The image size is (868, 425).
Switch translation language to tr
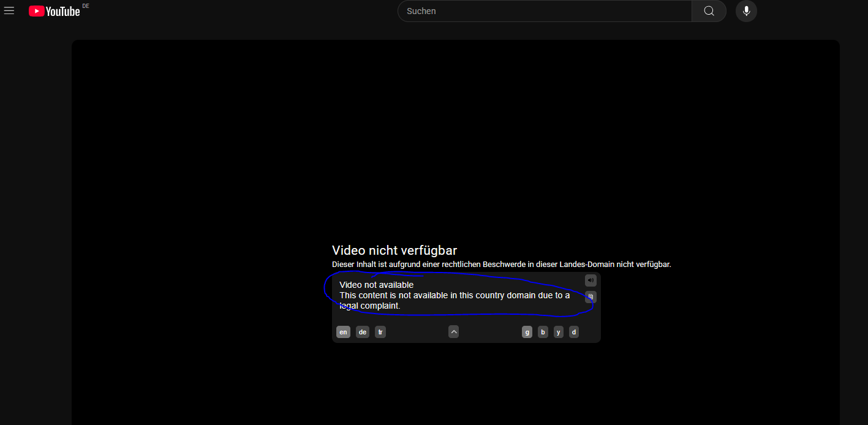(380, 332)
